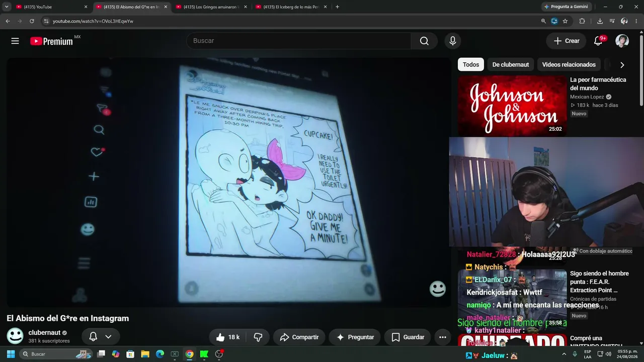Open the Windows Start menu
Viewport: 644px width, 362px height.
(11, 354)
